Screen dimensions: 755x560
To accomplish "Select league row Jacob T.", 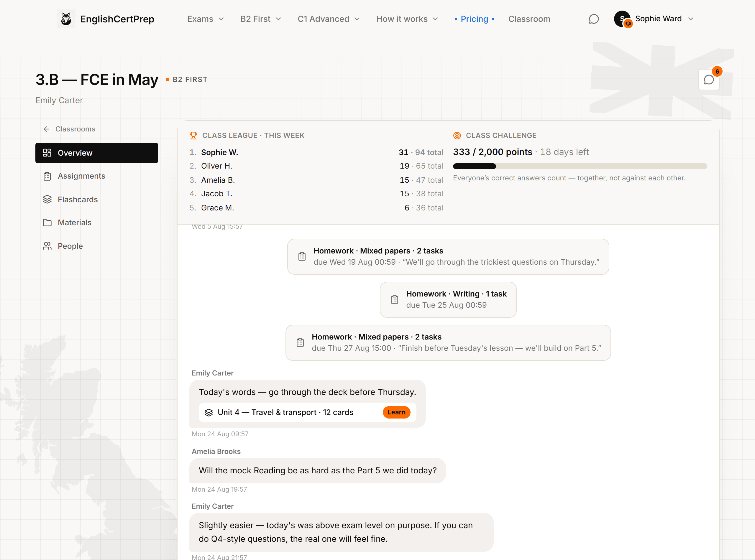I will tap(316, 194).
